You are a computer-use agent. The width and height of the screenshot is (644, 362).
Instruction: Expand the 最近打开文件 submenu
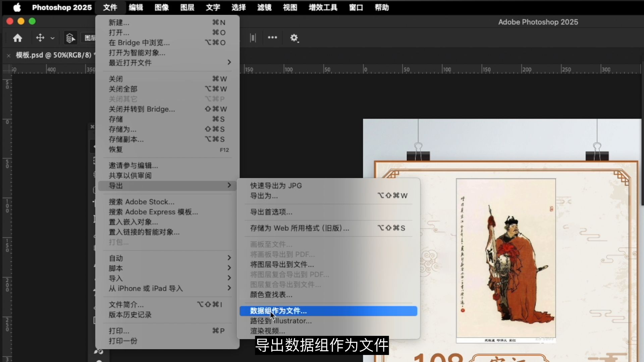167,63
